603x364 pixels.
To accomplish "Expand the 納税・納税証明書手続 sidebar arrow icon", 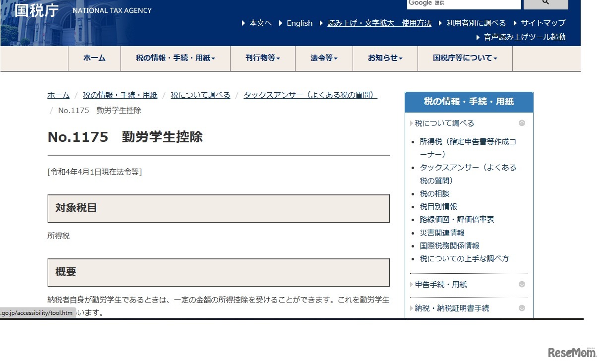I will [522, 308].
